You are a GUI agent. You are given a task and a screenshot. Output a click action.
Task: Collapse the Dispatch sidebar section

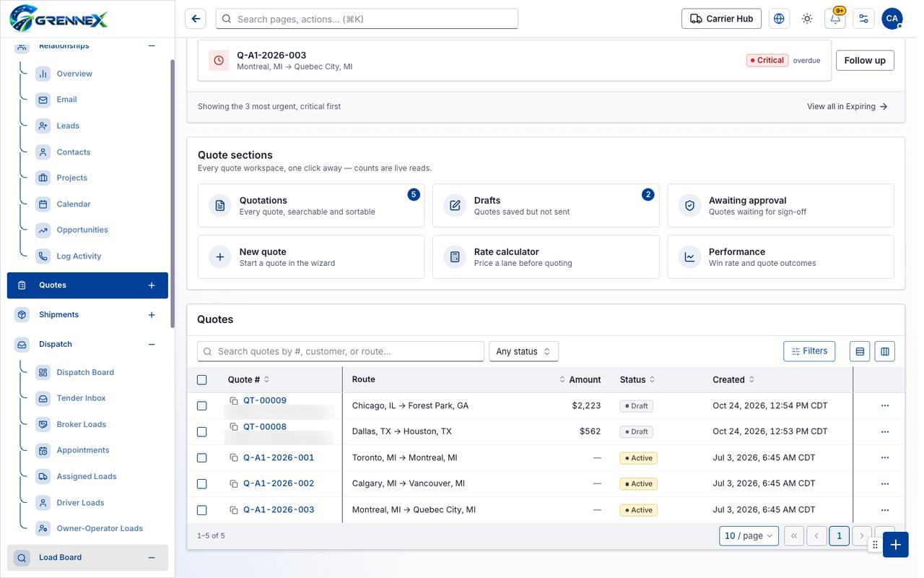[x=152, y=345]
